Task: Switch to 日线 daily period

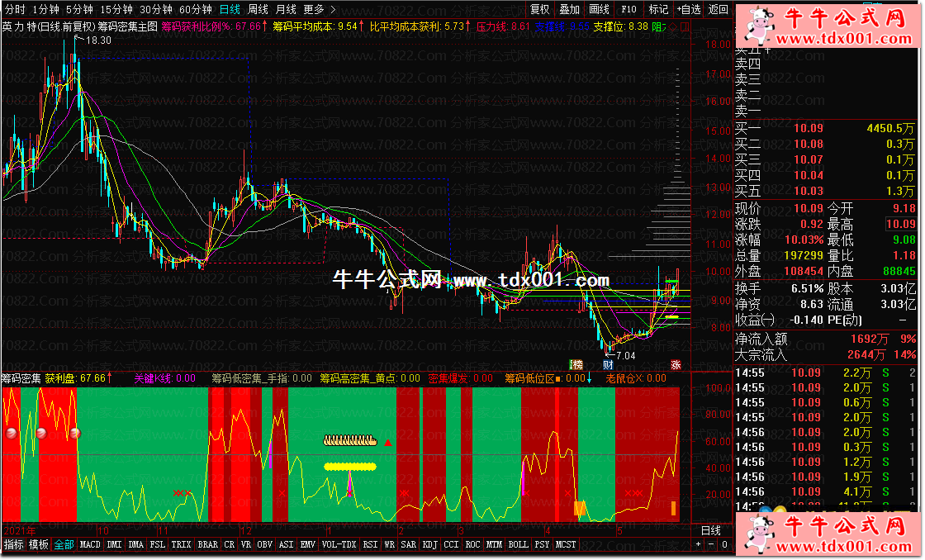Action: pos(231,9)
